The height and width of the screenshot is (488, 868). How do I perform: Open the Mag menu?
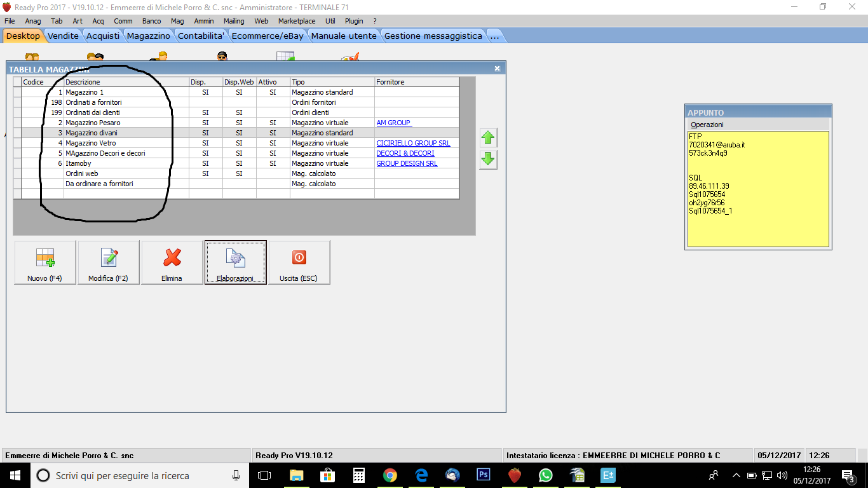point(177,21)
